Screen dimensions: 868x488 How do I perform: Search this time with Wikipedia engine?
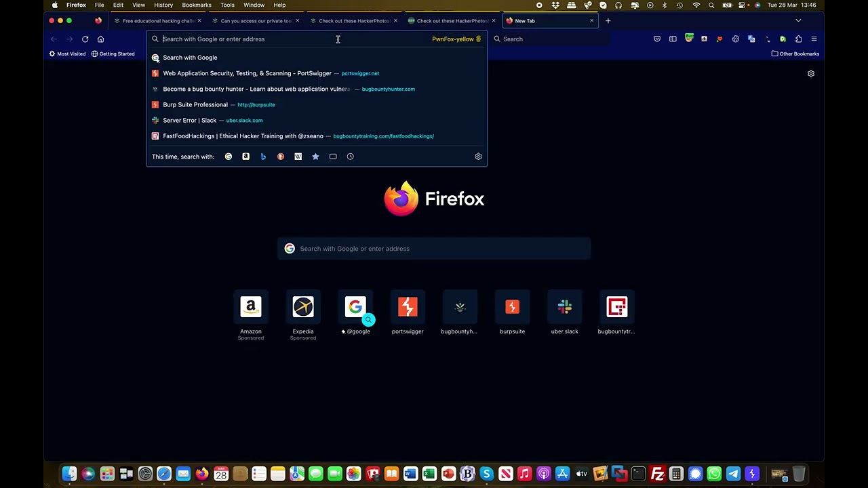(x=298, y=157)
